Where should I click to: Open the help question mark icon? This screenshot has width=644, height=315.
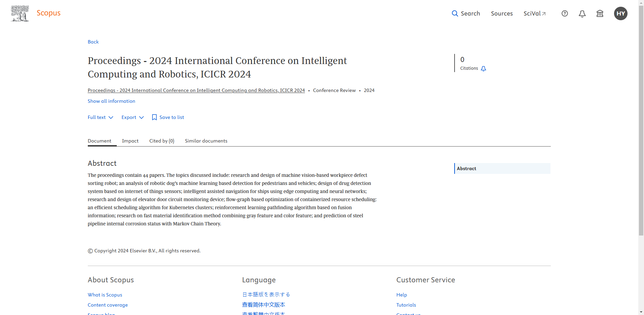565,13
